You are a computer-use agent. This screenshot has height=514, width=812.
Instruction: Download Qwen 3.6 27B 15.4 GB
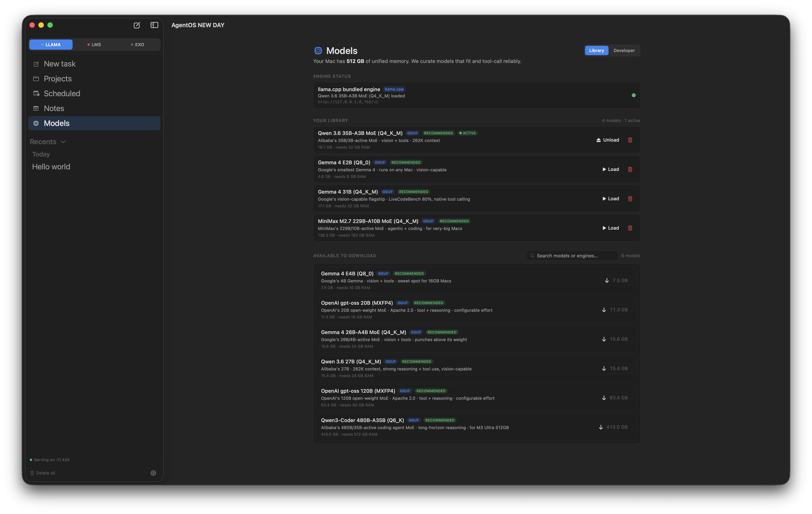click(x=615, y=368)
